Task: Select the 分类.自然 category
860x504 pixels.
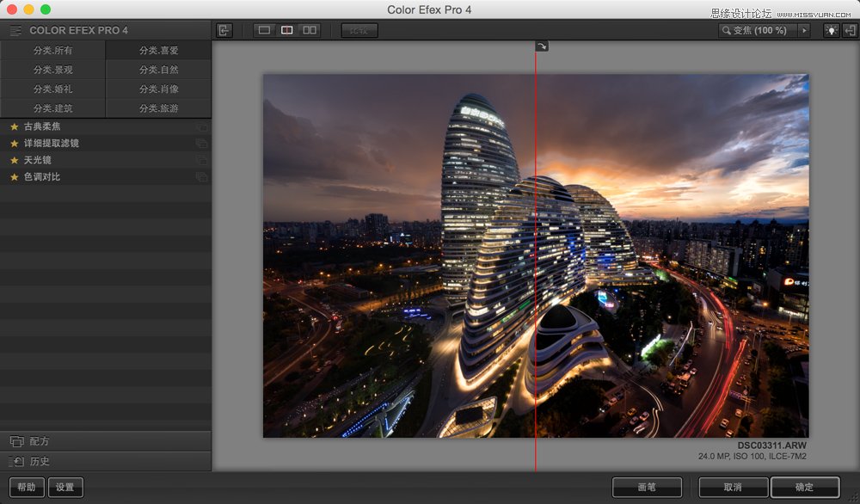Action: click(x=158, y=70)
